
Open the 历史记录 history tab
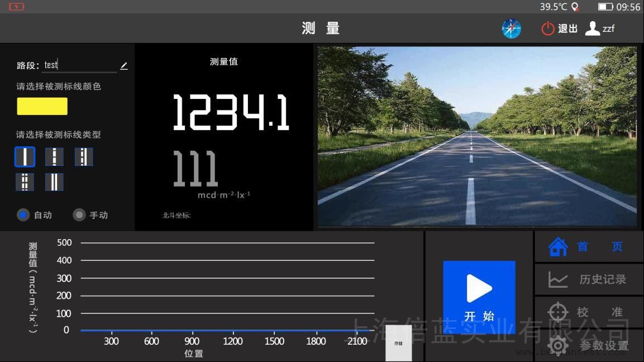click(589, 279)
